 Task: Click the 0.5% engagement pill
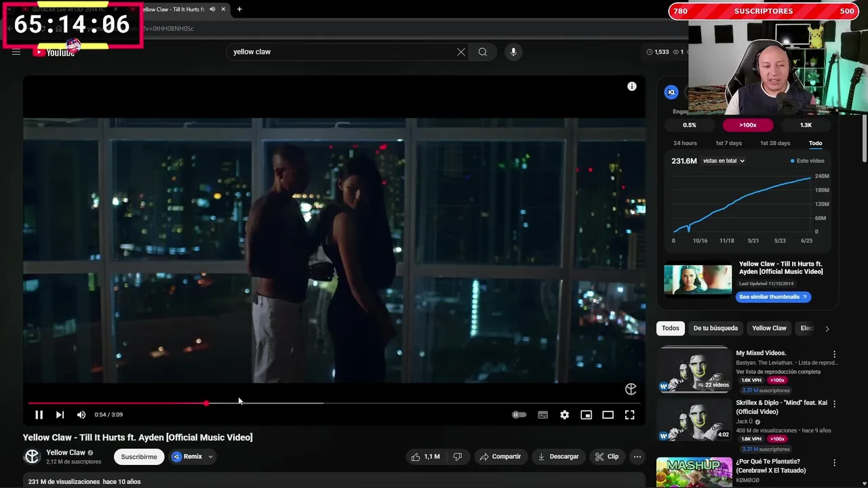pyautogui.click(x=689, y=125)
